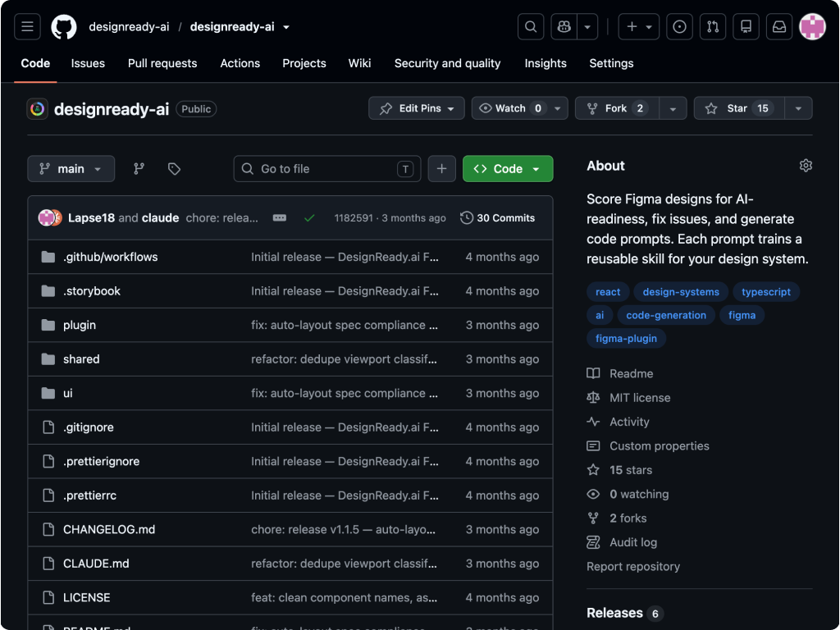Open the Audit log link
840x630 pixels.
(633, 542)
